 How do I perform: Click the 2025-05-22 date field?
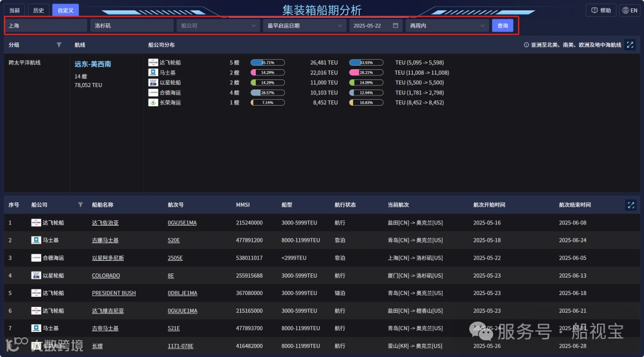click(376, 26)
